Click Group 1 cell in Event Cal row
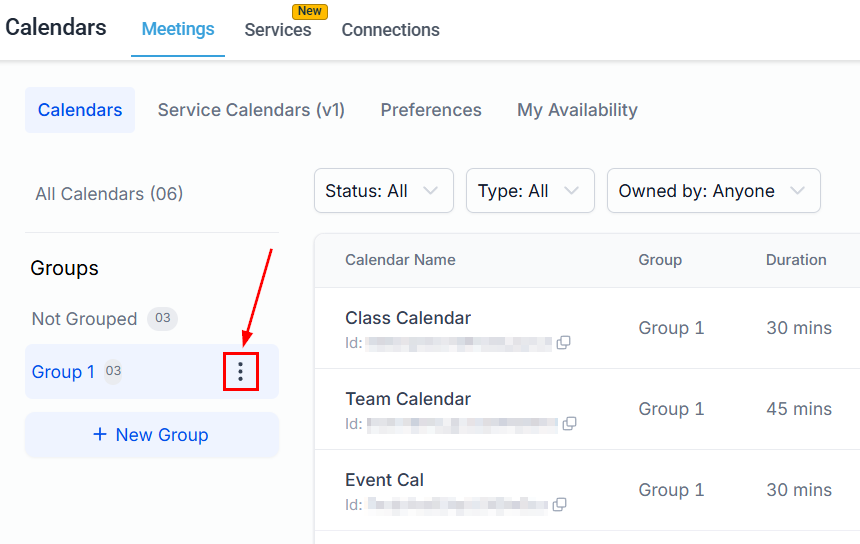This screenshot has height=544, width=860. pos(671,490)
